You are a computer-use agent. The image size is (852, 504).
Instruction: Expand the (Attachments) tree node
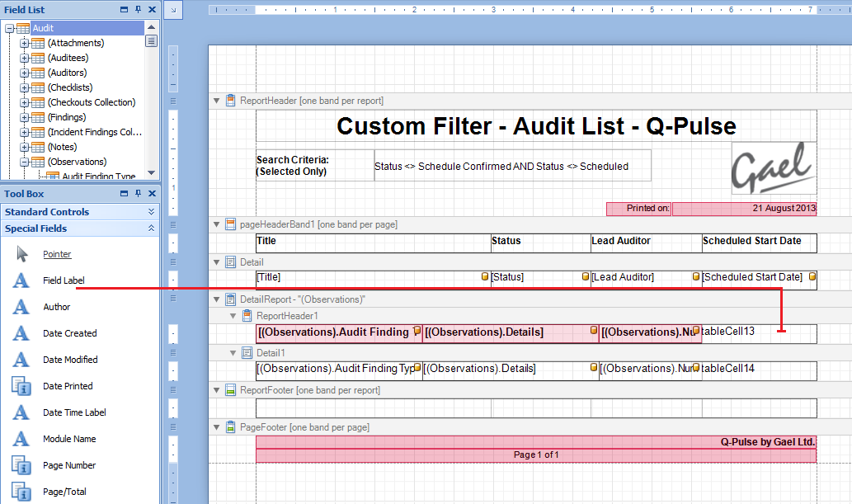point(25,43)
